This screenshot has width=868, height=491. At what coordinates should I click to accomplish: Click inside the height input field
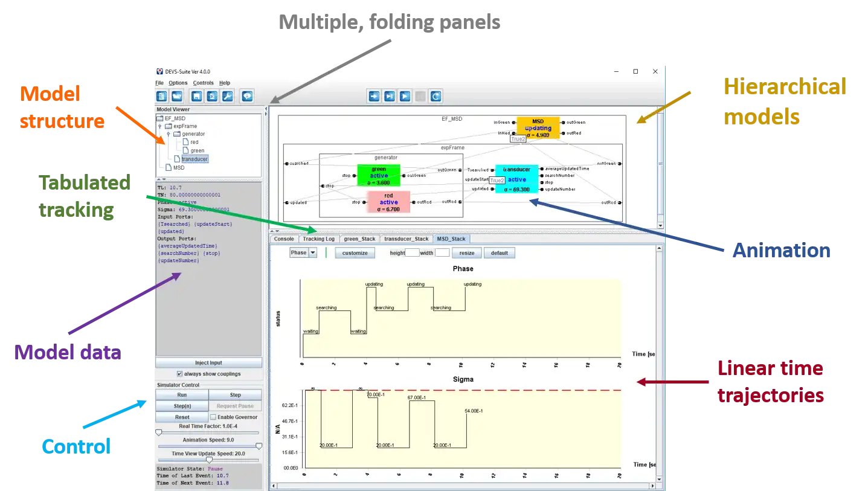[x=414, y=252]
